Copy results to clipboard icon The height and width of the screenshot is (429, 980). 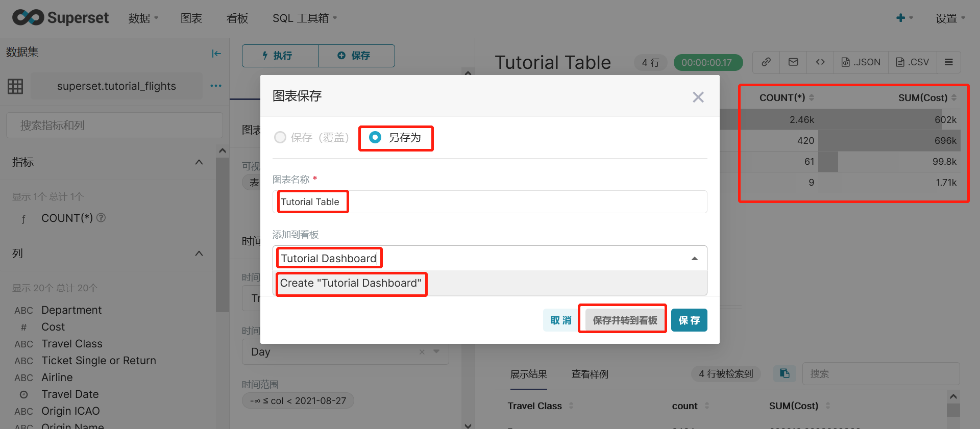click(785, 373)
